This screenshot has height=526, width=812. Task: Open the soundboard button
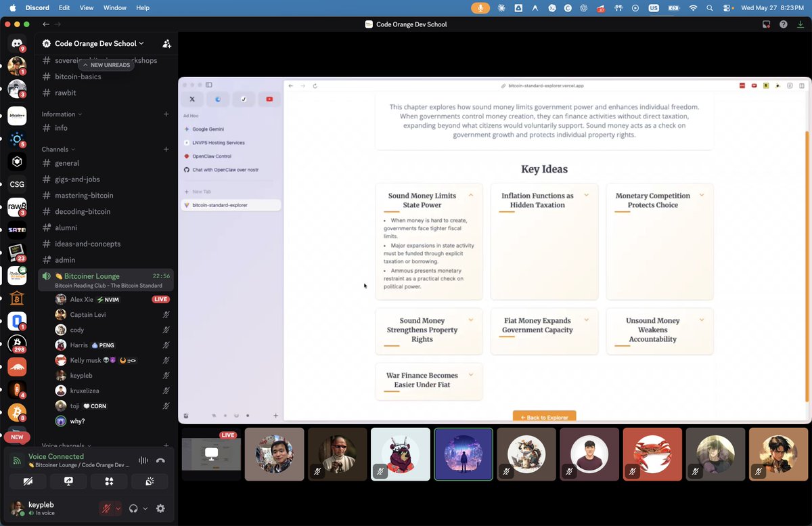[149, 481]
